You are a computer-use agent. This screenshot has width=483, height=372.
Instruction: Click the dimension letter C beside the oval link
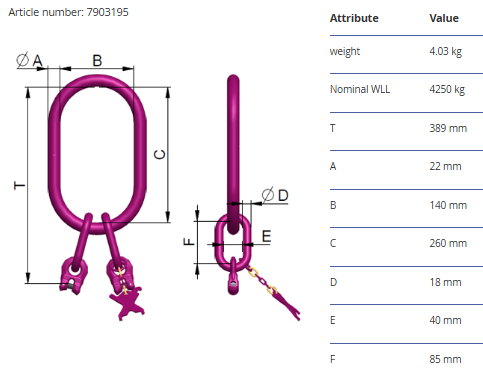click(x=160, y=155)
